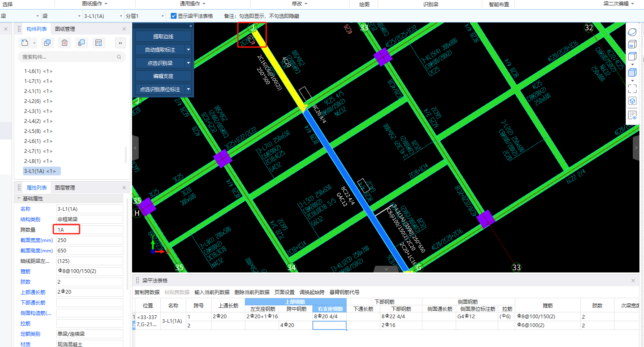Switch to the 3D view cube icon

[632, 44]
